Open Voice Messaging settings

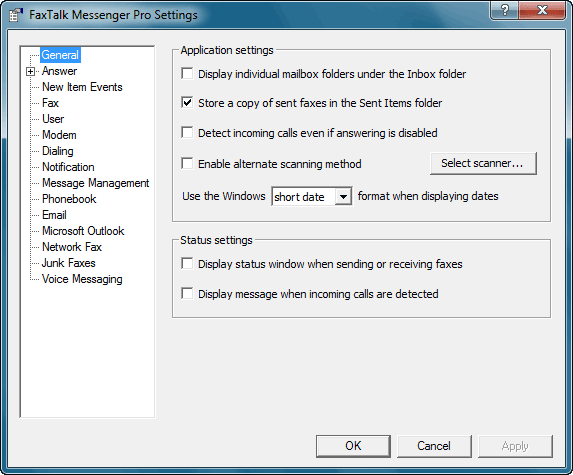point(82,279)
